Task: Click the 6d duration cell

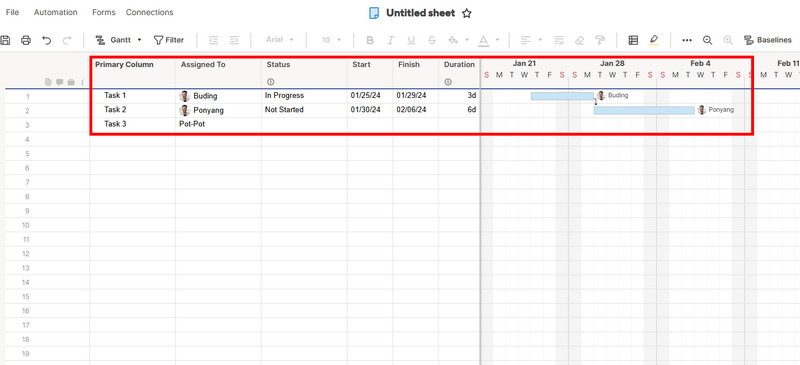Action: [459, 110]
